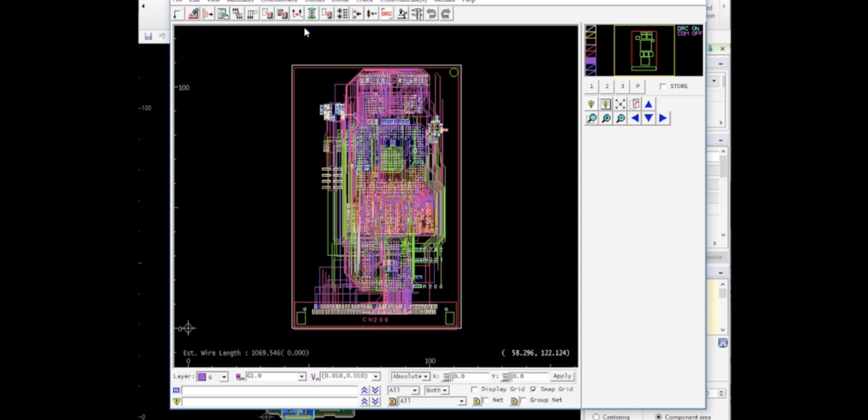868x420 pixels.
Task: Open the Utilities menu
Action: 314,1
